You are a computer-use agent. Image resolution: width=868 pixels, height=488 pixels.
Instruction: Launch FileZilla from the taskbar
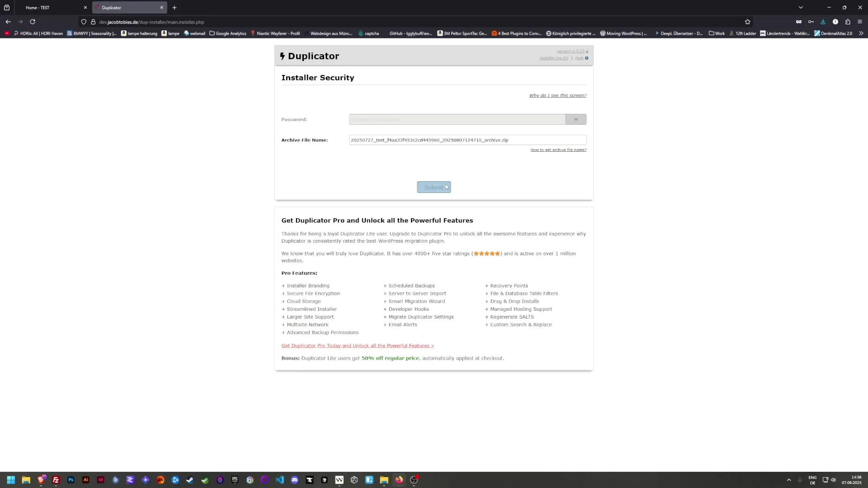56,480
